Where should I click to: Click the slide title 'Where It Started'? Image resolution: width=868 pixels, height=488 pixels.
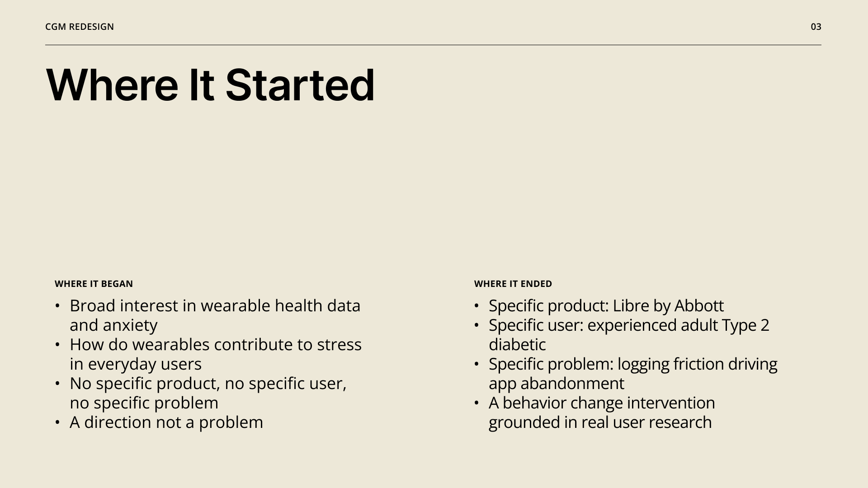click(x=210, y=85)
